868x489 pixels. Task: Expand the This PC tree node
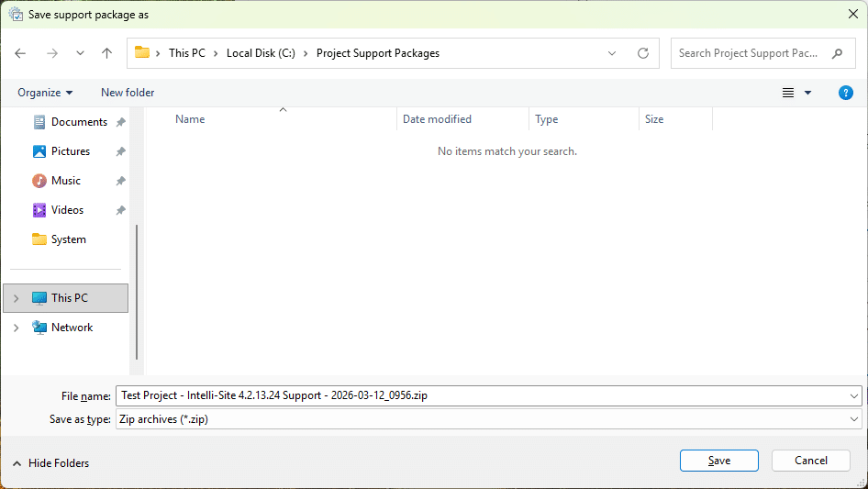coord(16,298)
